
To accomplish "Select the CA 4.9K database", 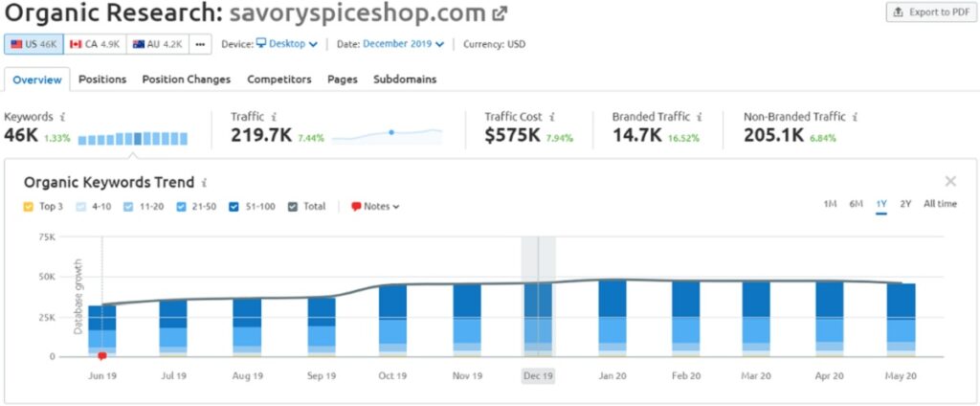I will coord(95,44).
